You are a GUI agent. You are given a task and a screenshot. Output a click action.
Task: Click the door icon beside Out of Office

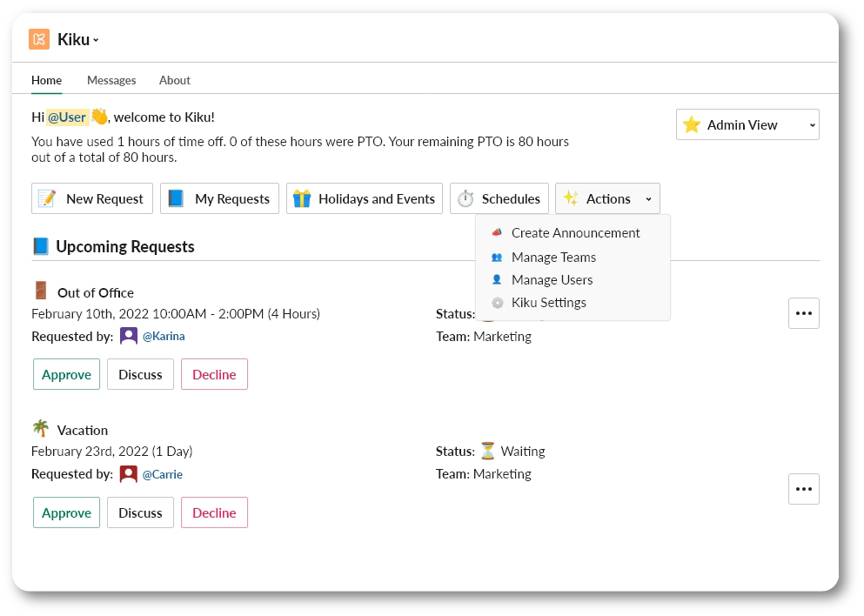(x=40, y=291)
